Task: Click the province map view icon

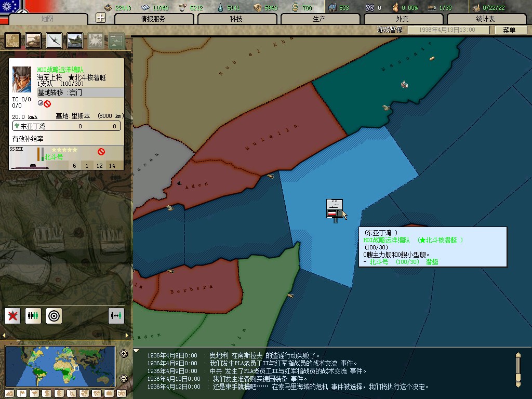Action: click(x=12, y=40)
